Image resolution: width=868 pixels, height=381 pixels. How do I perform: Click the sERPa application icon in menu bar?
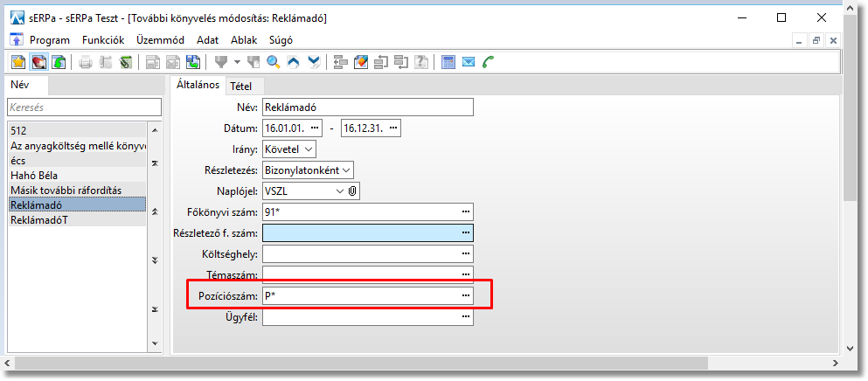(17, 40)
